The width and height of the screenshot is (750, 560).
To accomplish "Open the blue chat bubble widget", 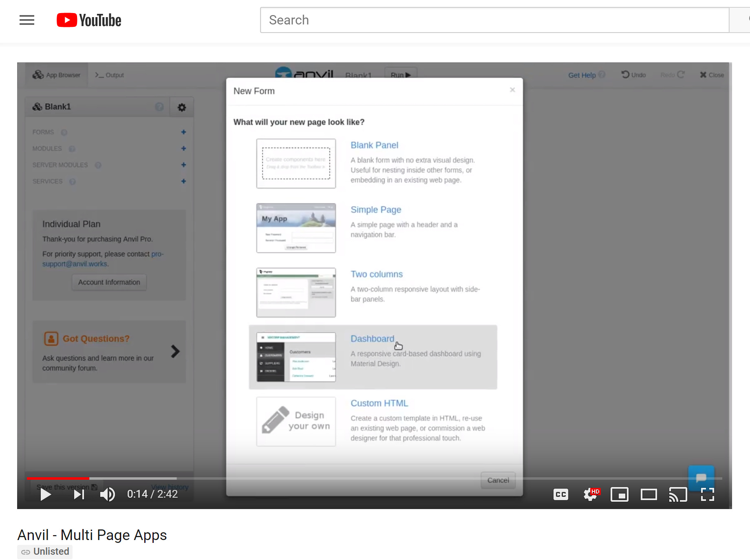I will (701, 478).
